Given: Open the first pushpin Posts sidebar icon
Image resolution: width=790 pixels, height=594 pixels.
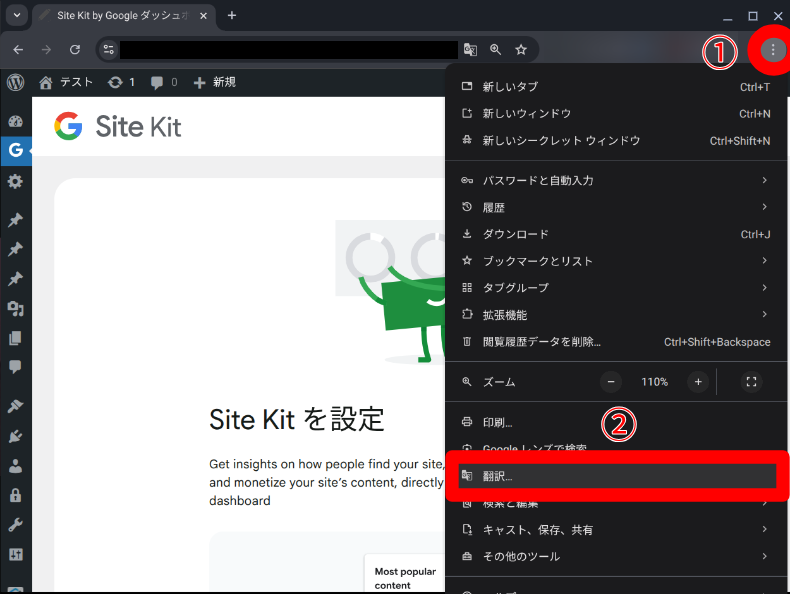Looking at the screenshot, I should tap(16, 220).
